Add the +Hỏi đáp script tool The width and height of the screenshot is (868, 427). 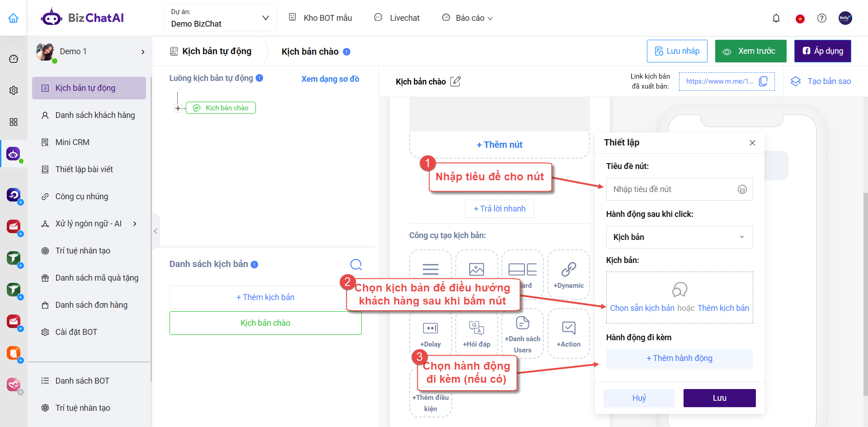tap(476, 333)
